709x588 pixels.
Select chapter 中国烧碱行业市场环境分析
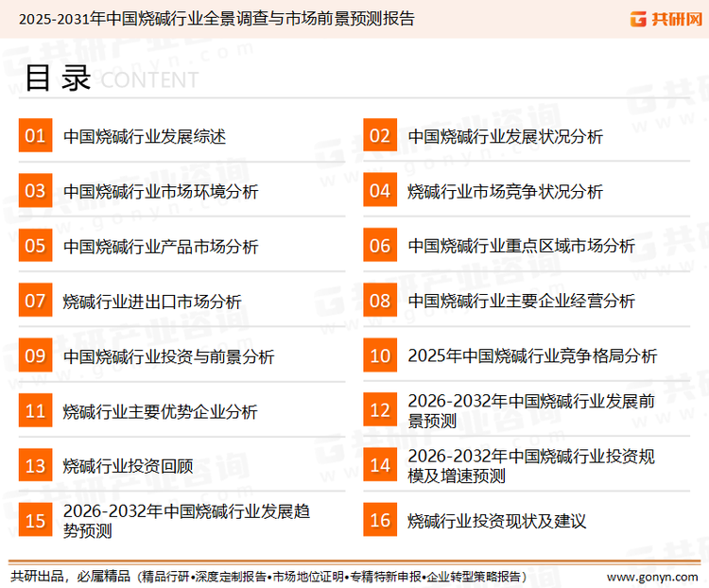point(161,191)
